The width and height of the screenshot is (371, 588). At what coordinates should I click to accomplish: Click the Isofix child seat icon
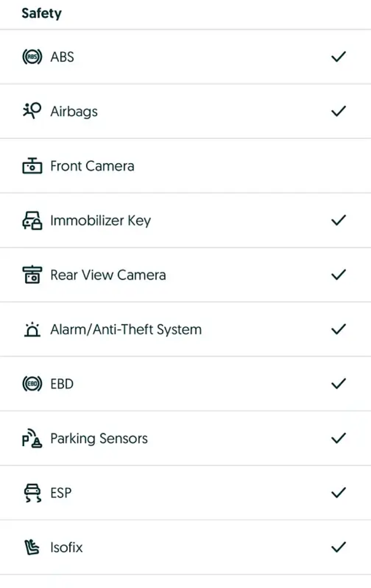coord(32,547)
